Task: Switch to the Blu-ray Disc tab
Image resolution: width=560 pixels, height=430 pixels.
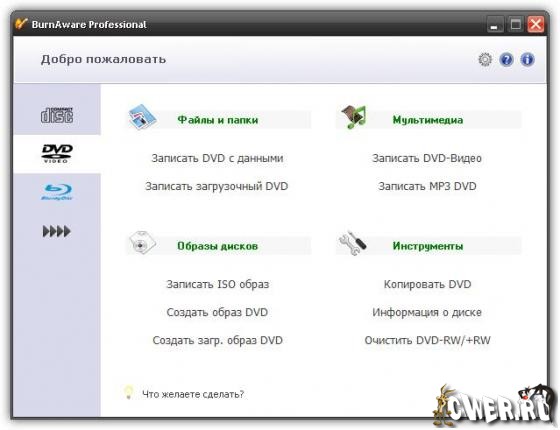Action: pos(57,192)
